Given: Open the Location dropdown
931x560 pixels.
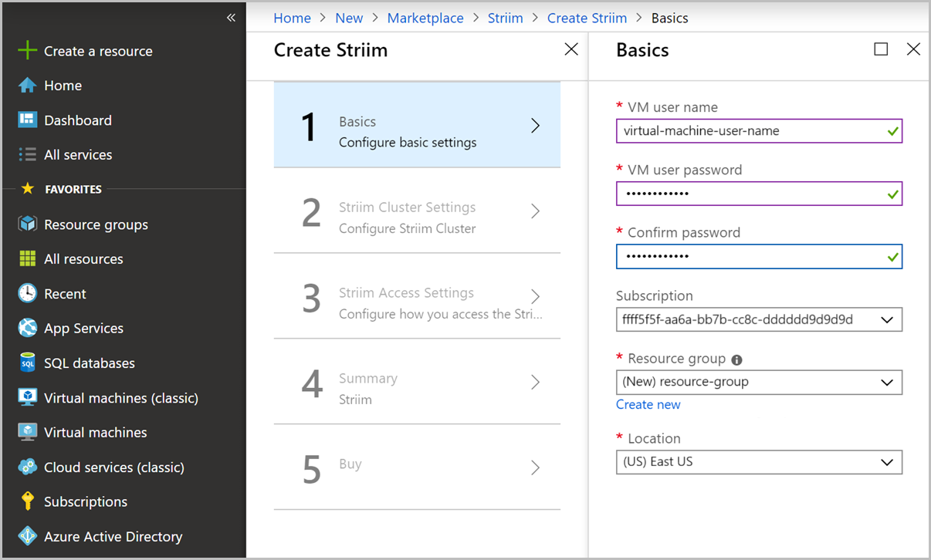Looking at the screenshot, I should pos(759,462).
